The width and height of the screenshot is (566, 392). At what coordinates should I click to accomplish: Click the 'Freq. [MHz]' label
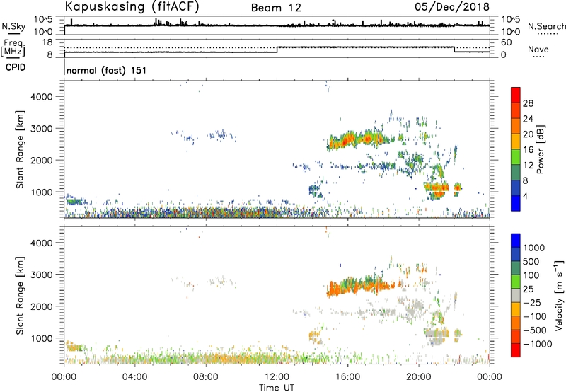coord(13,47)
